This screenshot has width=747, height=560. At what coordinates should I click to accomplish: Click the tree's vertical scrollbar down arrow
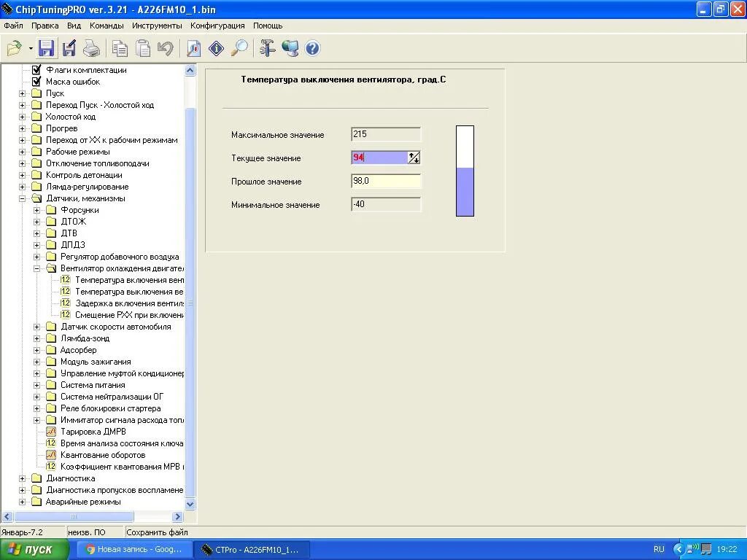pos(190,504)
